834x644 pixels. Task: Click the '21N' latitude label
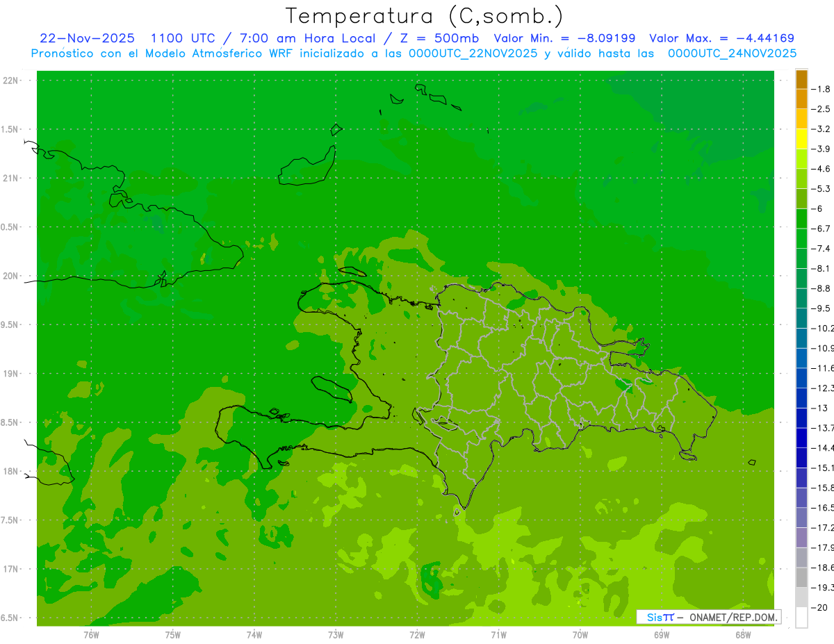tap(10, 179)
